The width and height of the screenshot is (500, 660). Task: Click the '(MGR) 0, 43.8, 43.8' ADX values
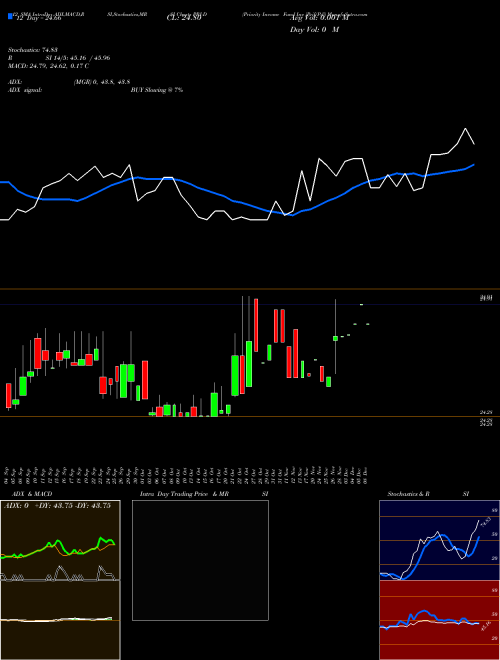(101, 82)
